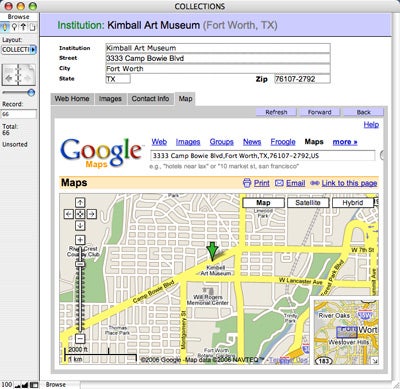Pan the map left with arrow
Viewport: 400px width, 389px height.
[69, 214]
